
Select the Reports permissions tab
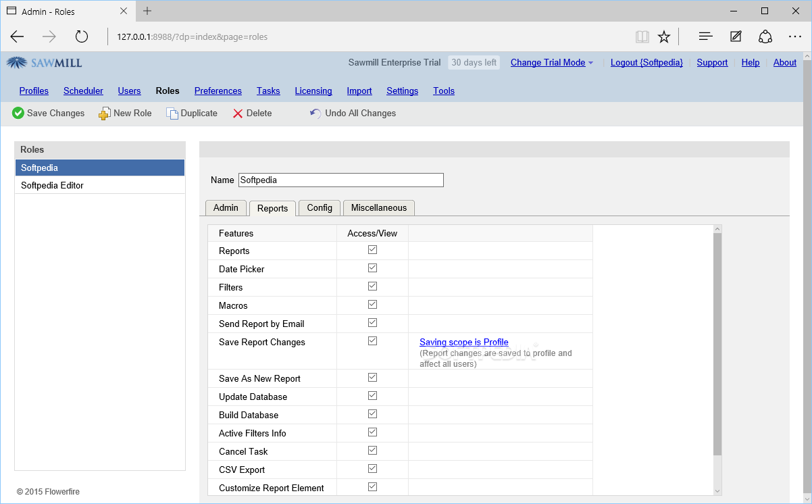[x=272, y=209]
